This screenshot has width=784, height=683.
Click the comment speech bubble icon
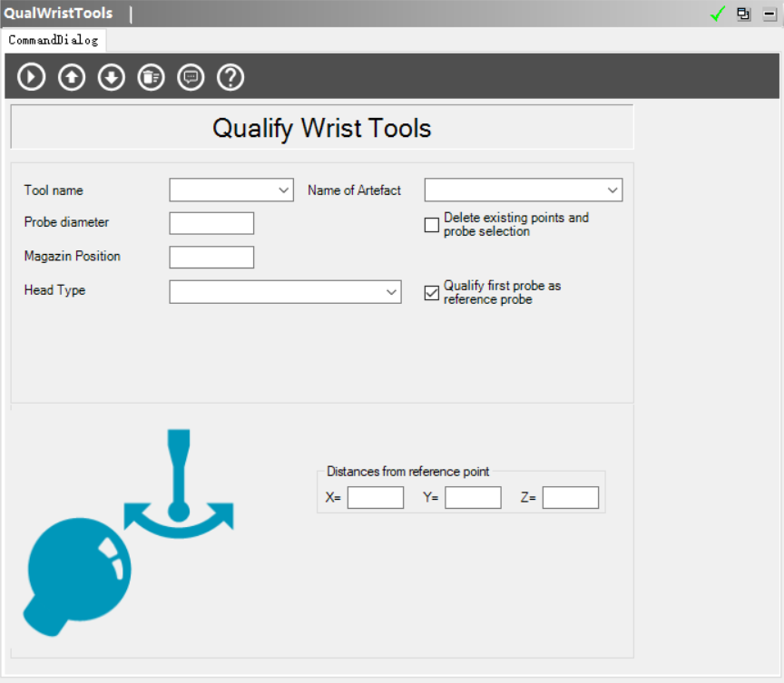tap(191, 77)
